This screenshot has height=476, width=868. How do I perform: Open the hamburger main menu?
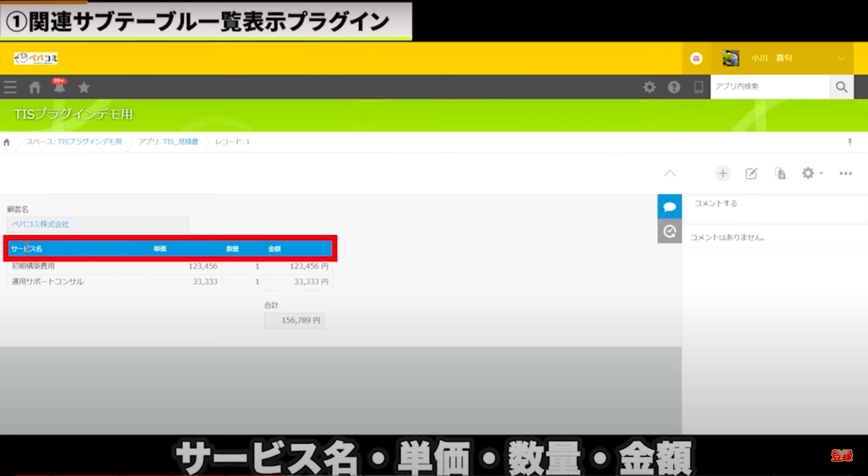click(10, 87)
